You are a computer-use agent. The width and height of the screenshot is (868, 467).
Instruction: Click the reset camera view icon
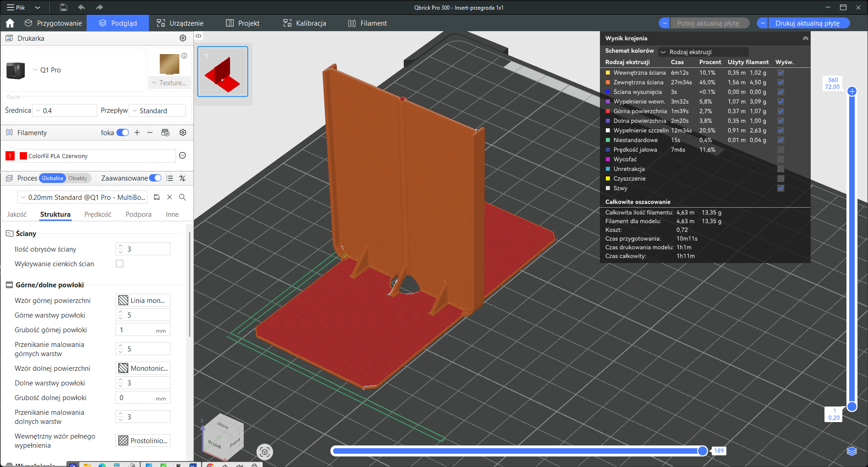[x=264, y=452]
